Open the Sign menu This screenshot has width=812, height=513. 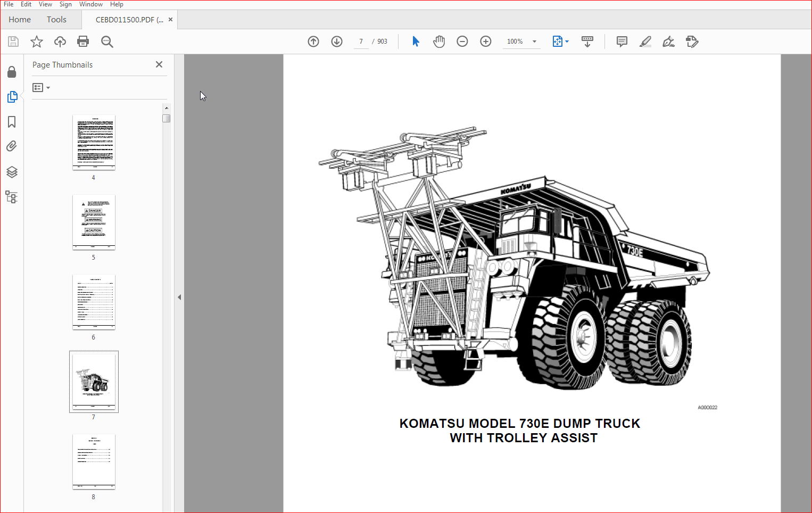pyautogui.click(x=65, y=4)
